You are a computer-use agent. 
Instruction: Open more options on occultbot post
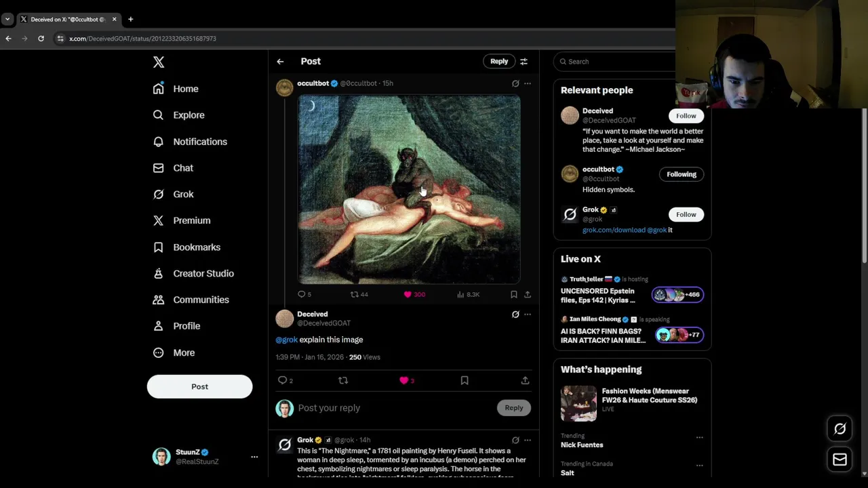(x=528, y=83)
